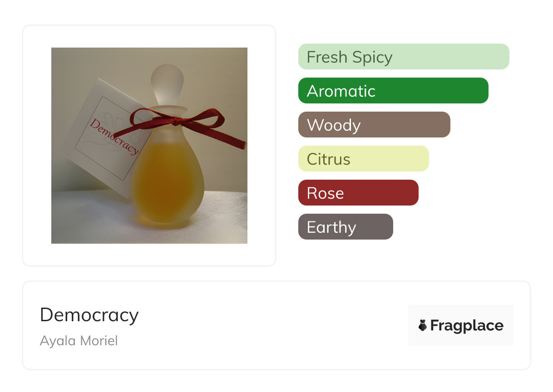Select the green Aromatic accord bar

click(393, 91)
